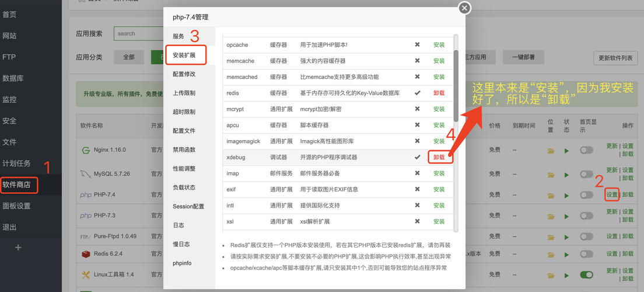This screenshot has height=292, width=644.
Task: Toggle 首页显示 switch for PHP-7.4
Action: click(586, 195)
